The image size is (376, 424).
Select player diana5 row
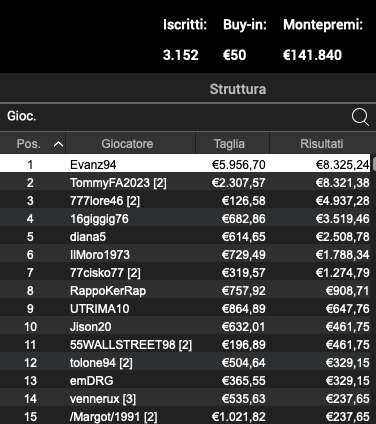(185, 236)
